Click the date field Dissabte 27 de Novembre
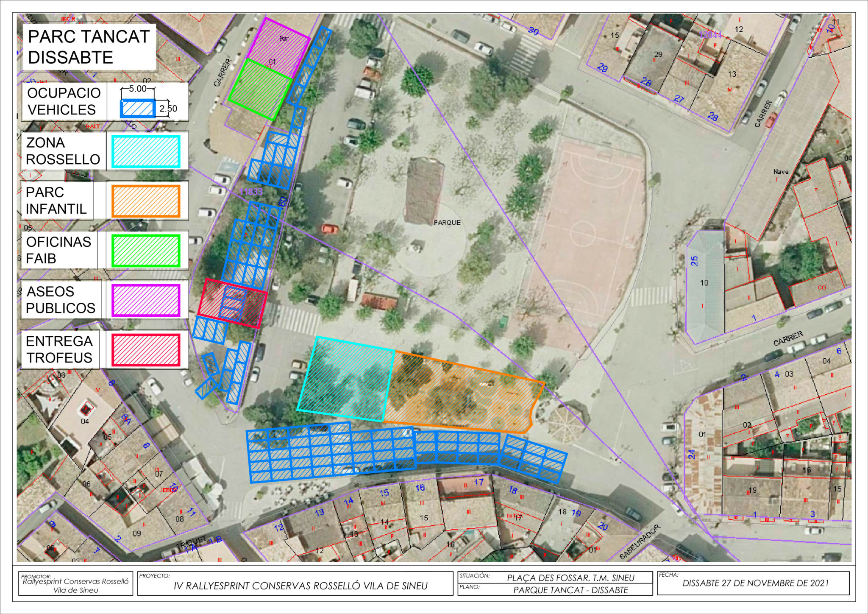 755,583
